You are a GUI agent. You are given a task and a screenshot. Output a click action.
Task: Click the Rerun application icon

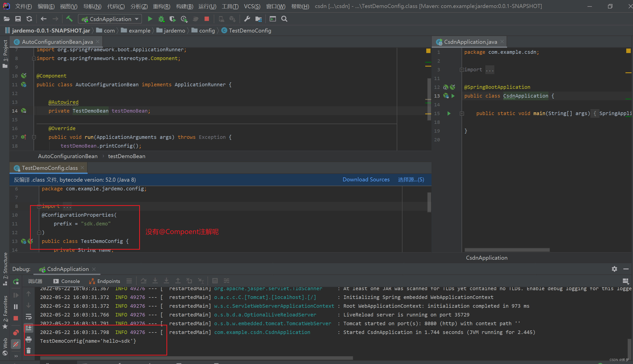(x=17, y=281)
